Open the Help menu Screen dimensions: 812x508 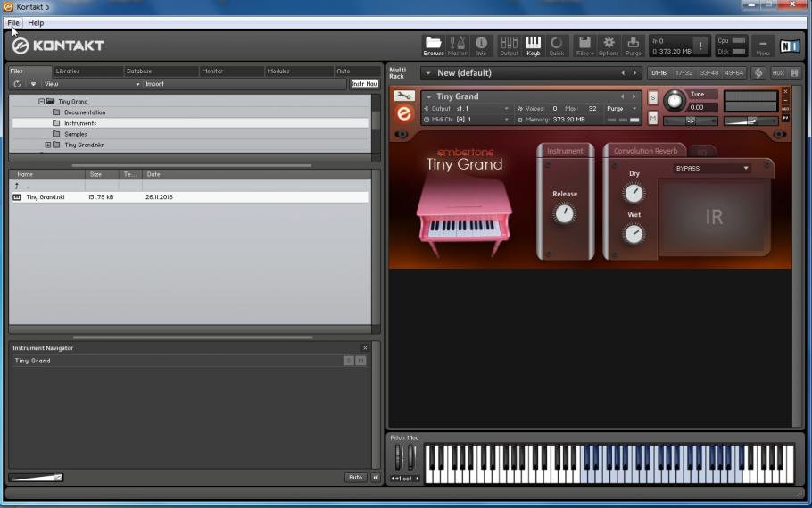click(36, 23)
